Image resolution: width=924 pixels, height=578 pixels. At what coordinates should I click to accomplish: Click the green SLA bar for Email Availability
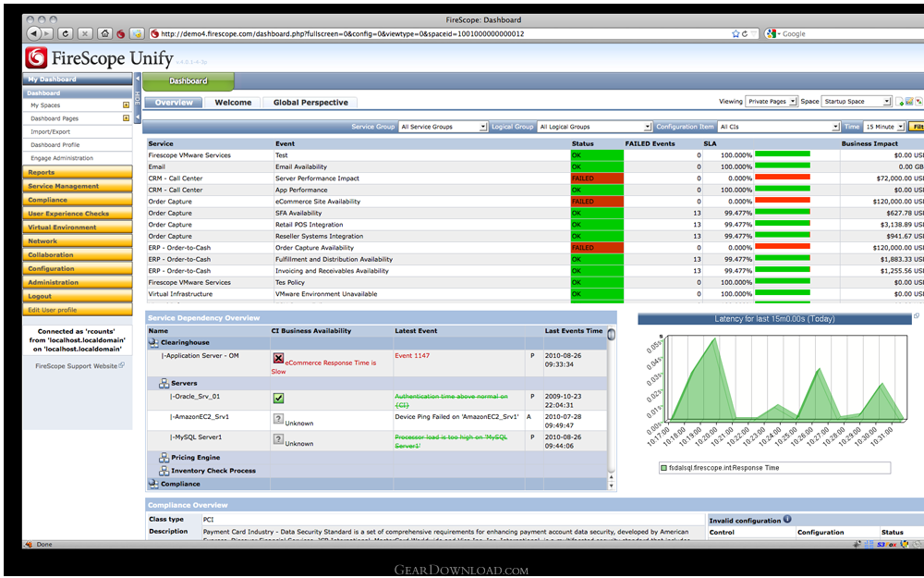click(783, 166)
